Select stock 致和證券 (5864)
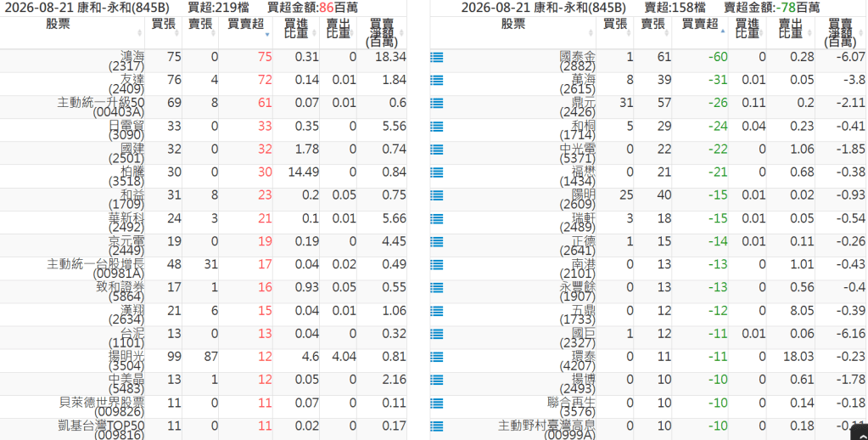The height and width of the screenshot is (440, 868). click(120, 291)
